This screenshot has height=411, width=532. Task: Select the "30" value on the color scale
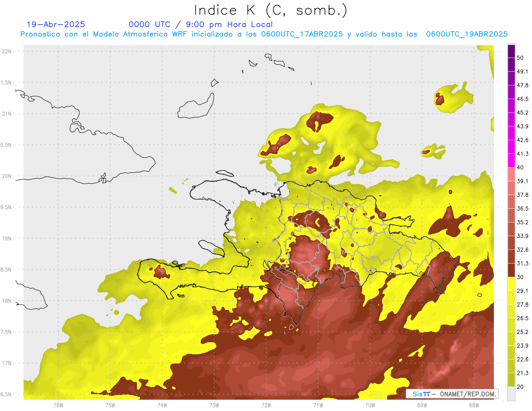click(x=520, y=277)
